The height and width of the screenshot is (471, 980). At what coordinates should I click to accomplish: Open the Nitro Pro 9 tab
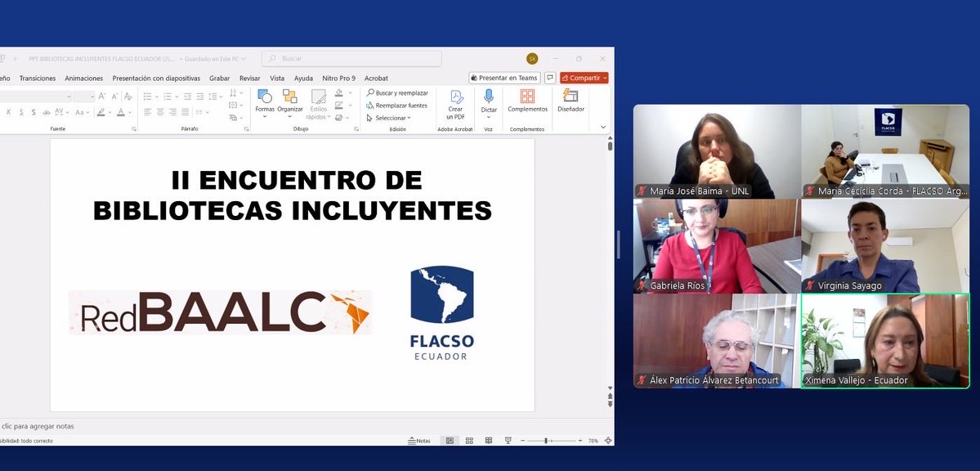tap(338, 78)
